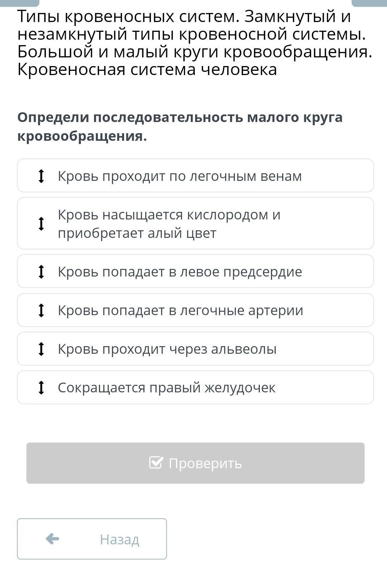This screenshot has width=387, height=588.
Task: Click the top-right gray header tab
Action: click(x=369, y=3)
